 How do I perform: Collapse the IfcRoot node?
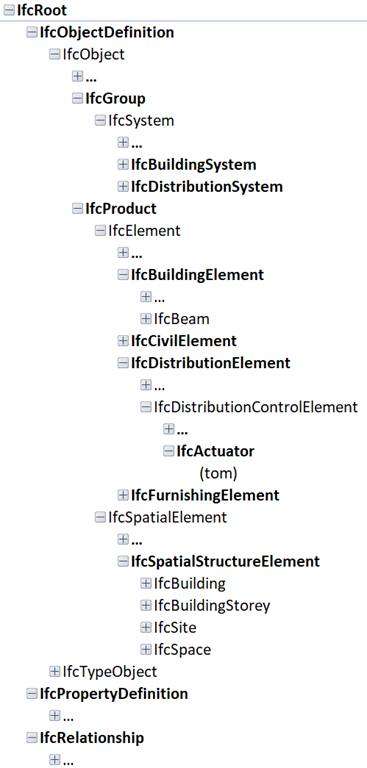click(x=8, y=10)
